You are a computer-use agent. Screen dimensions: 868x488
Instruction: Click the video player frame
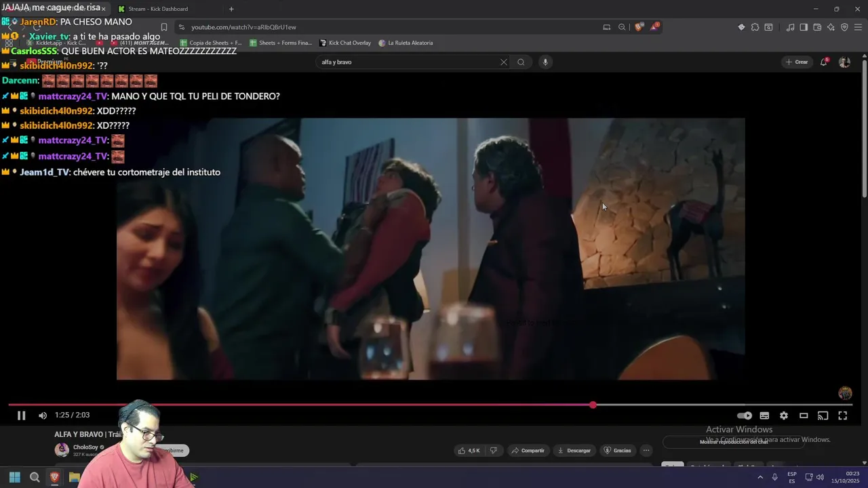pyautogui.click(x=431, y=249)
